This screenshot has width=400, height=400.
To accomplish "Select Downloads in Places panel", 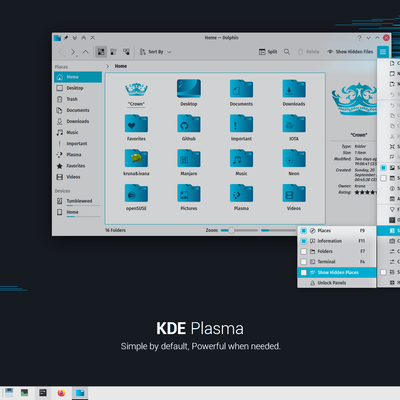I will coord(78,121).
